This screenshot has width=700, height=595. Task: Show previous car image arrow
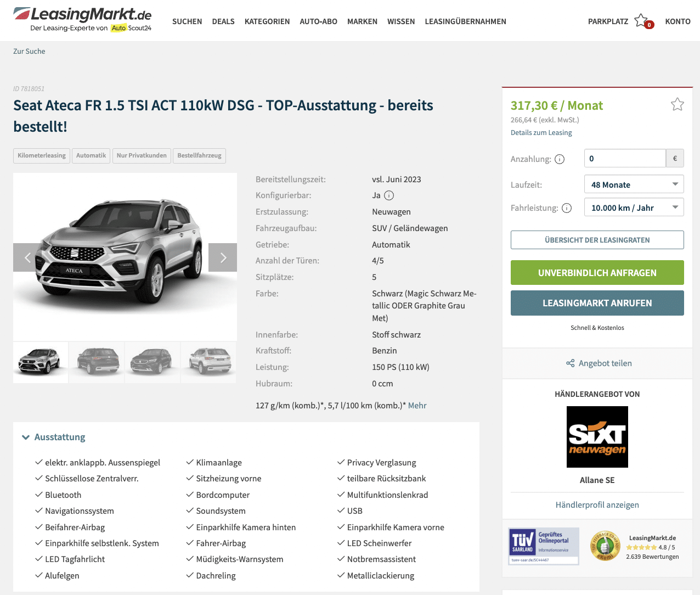pos(27,257)
